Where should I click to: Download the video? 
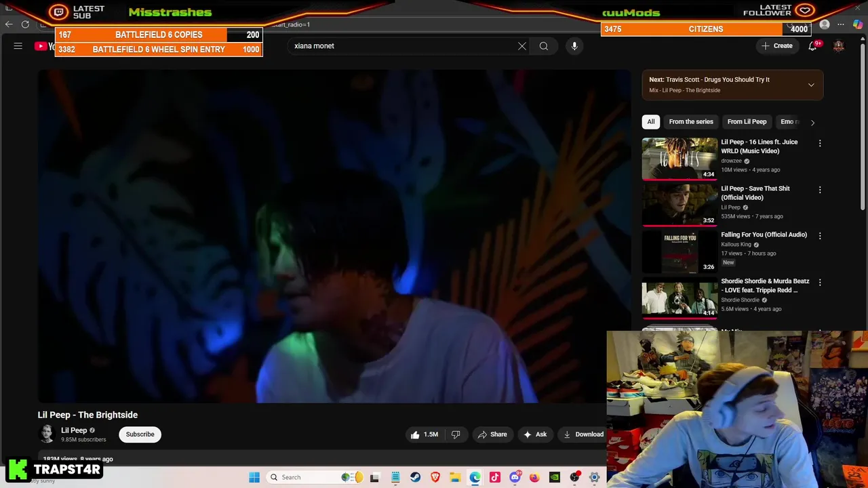point(583,434)
